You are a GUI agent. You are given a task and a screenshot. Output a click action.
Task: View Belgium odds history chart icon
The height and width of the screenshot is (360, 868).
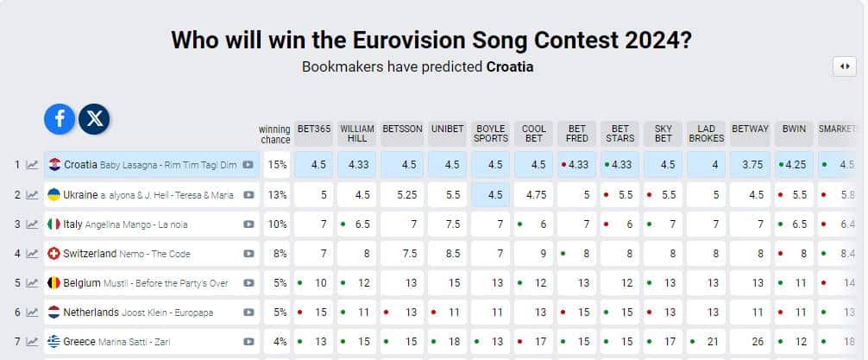[x=33, y=283]
